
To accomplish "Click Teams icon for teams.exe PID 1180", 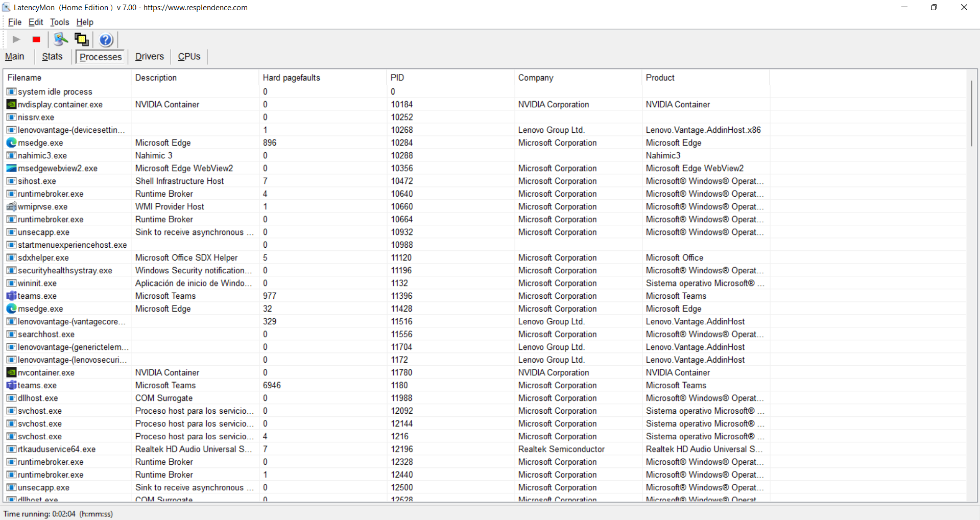I will tap(11, 385).
